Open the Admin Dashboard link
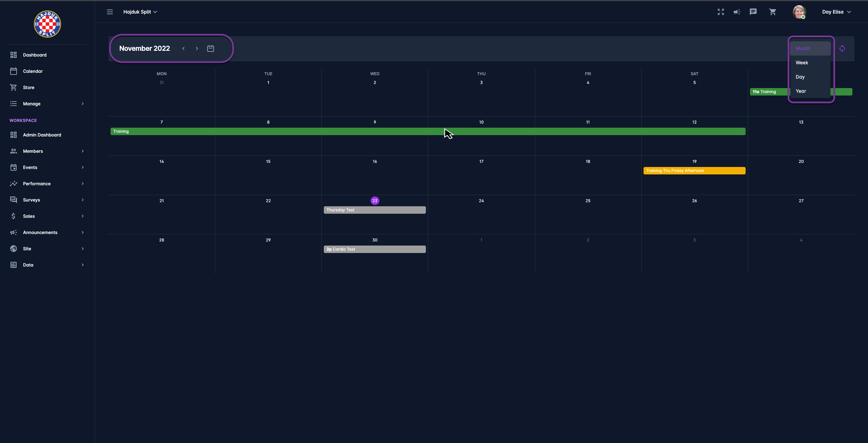This screenshot has height=443, width=868. pyautogui.click(x=42, y=135)
